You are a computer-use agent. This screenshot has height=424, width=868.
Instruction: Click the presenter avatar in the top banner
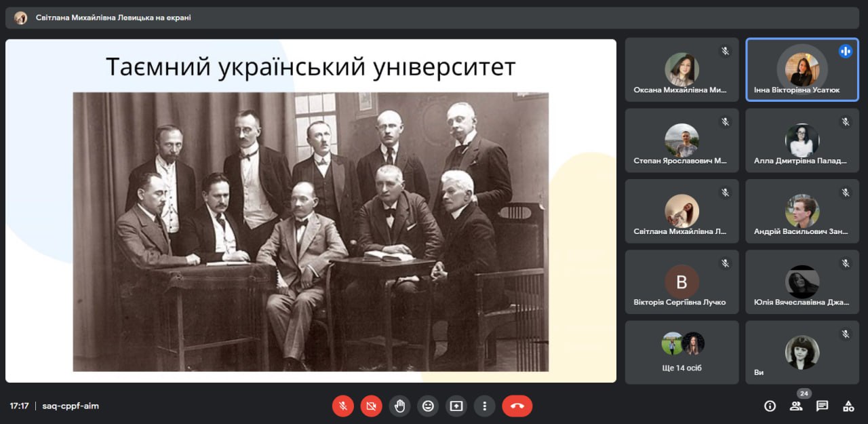tap(21, 18)
